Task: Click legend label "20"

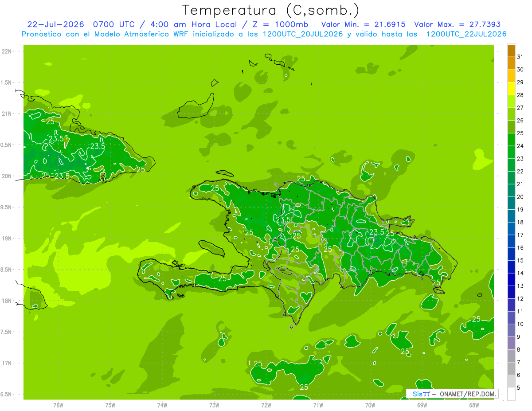Action: [x=520, y=197]
